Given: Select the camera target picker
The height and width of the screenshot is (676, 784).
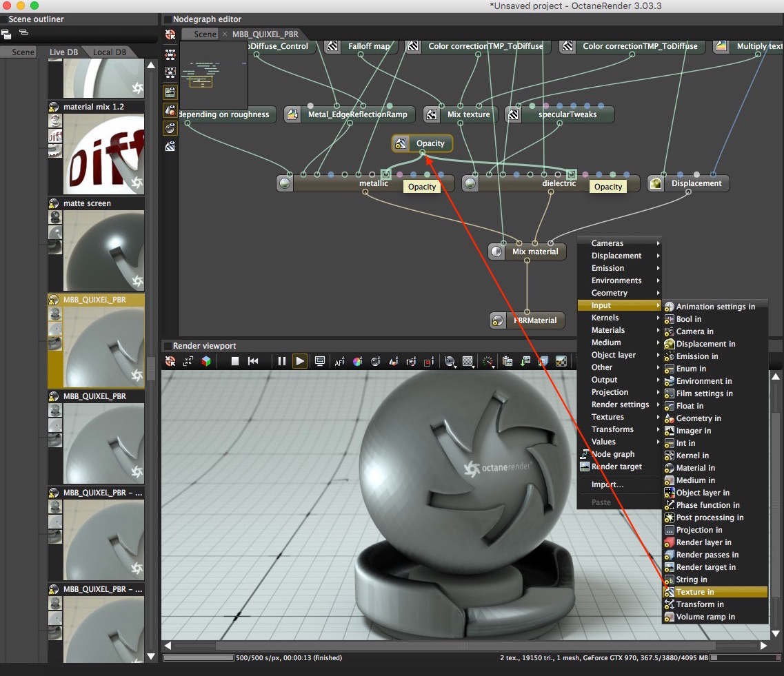Looking at the screenshot, I should pos(411,361).
